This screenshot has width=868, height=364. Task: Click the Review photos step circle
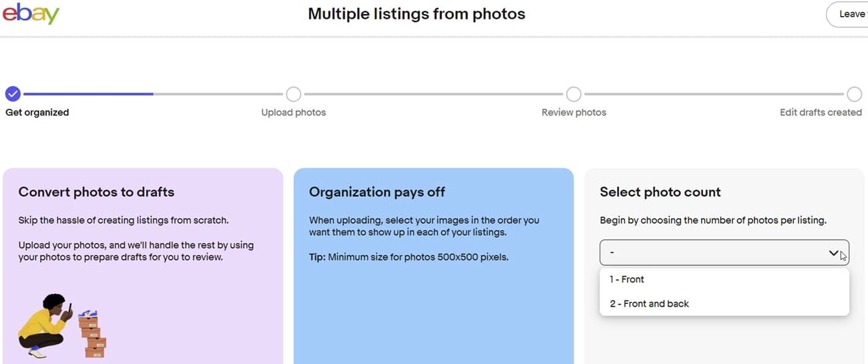[574, 94]
